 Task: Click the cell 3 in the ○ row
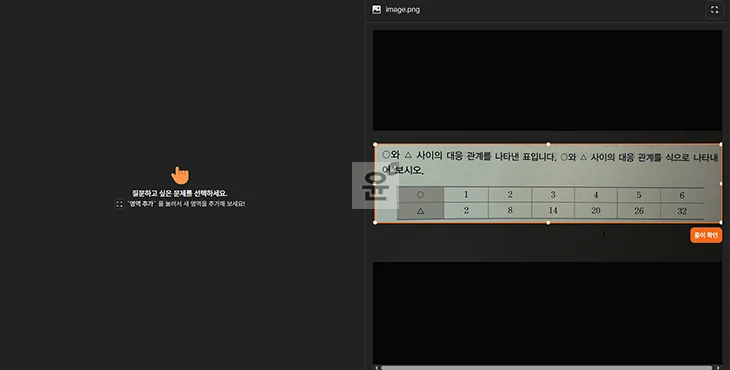coord(553,195)
